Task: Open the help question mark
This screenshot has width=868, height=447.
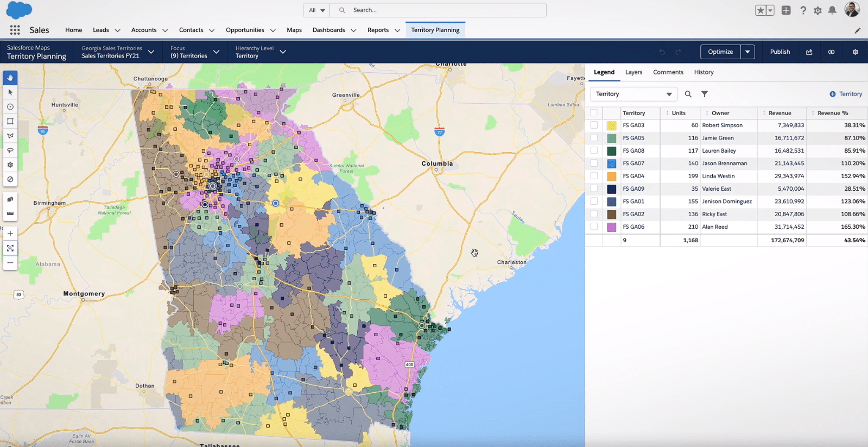Action: 803,10
